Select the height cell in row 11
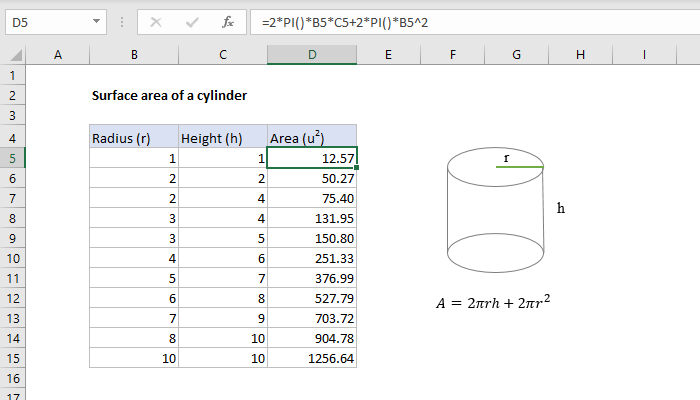This screenshot has height=400, width=700. 223,279
